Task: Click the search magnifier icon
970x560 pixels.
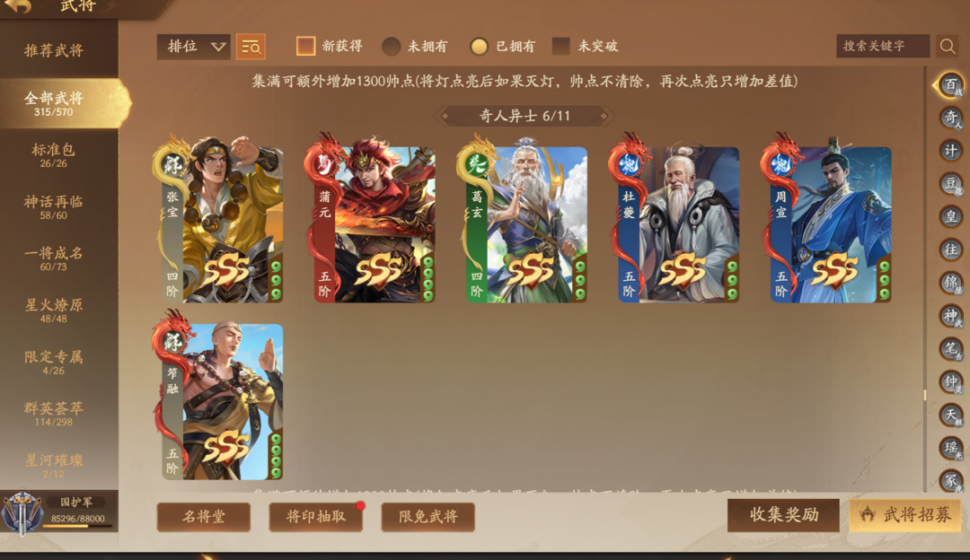Action: click(948, 46)
